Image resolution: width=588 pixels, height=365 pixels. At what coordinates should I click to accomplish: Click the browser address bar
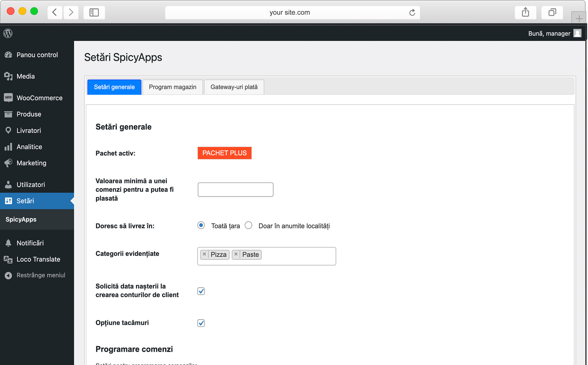pyautogui.click(x=293, y=12)
